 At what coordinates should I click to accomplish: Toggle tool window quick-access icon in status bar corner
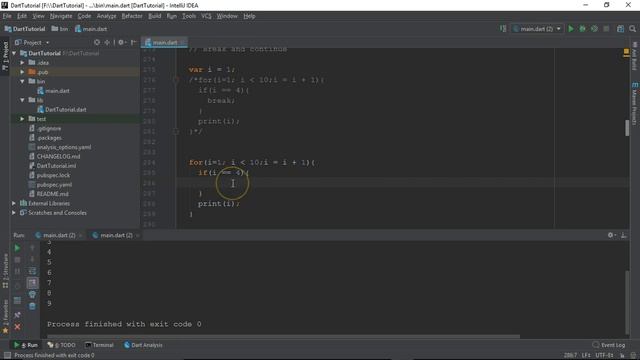coord(7,356)
